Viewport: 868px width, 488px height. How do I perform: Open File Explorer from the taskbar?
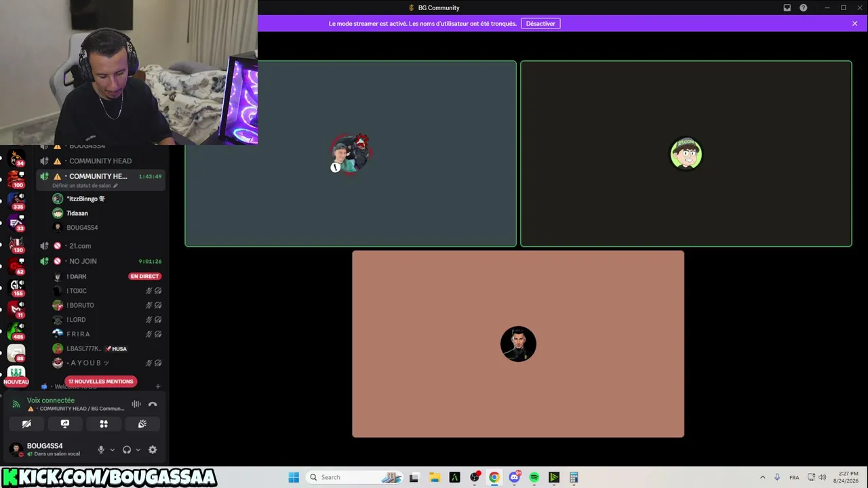tap(435, 477)
